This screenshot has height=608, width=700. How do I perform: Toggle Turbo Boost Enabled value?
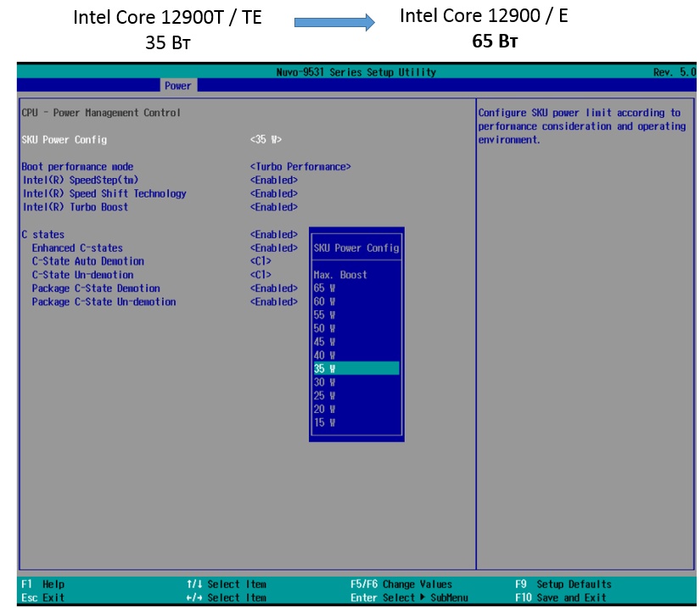(x=274, y=207)
